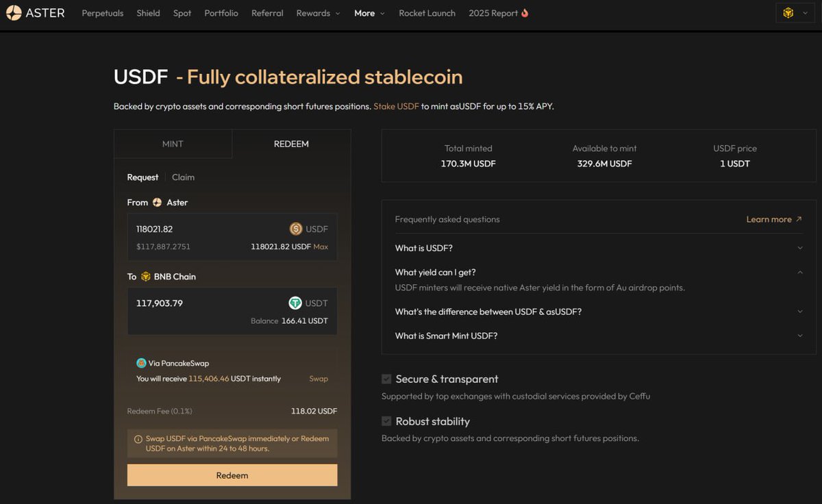This screenshot has height=504, width=822.
Task: Open the Rewards dropdown menu
Action: coord(318,13)
